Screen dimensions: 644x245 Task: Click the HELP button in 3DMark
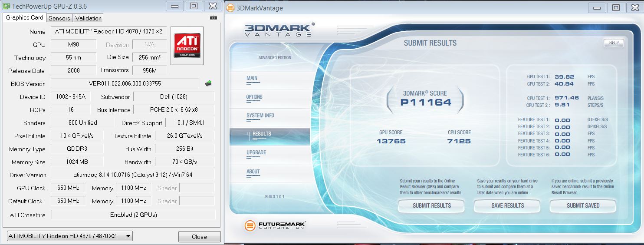(614, 43)
